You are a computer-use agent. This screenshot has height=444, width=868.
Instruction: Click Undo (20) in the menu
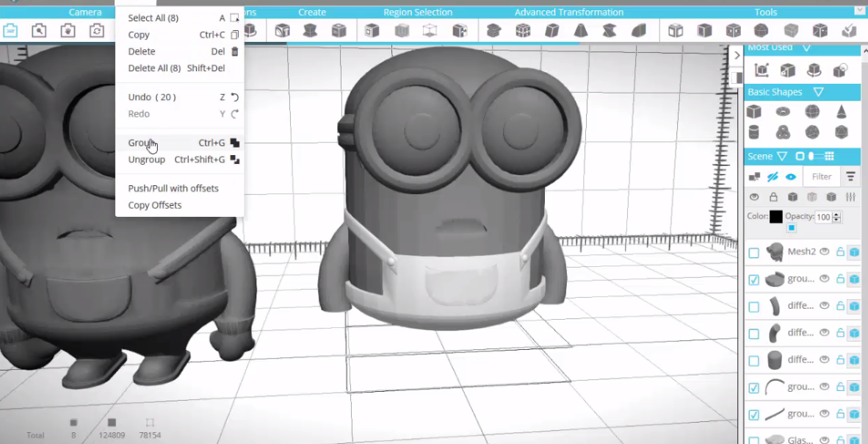[x=179, y=97]
